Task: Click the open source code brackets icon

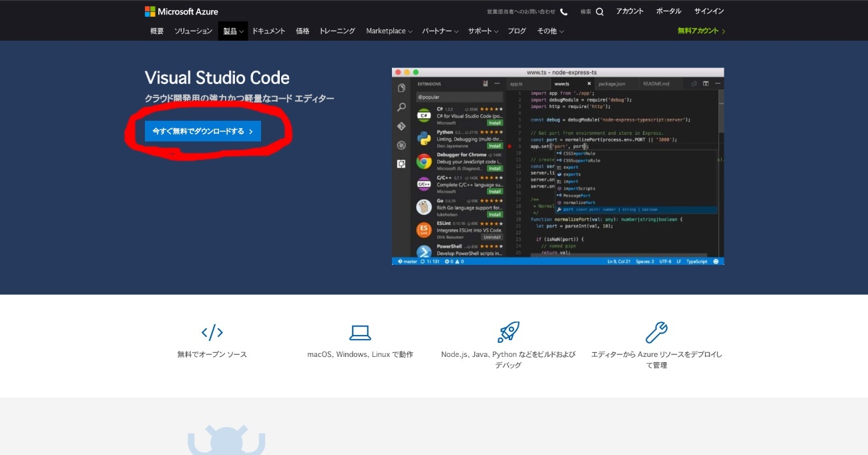Action: point(212,332)
